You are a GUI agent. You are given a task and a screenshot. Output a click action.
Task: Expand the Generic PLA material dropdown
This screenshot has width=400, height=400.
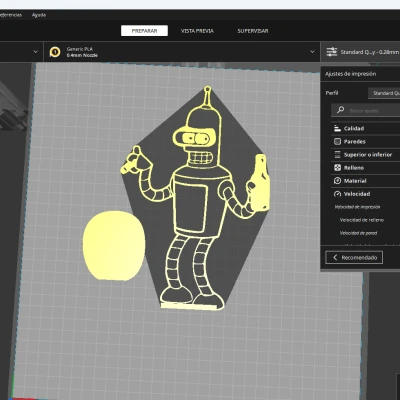tap(182, 52)
